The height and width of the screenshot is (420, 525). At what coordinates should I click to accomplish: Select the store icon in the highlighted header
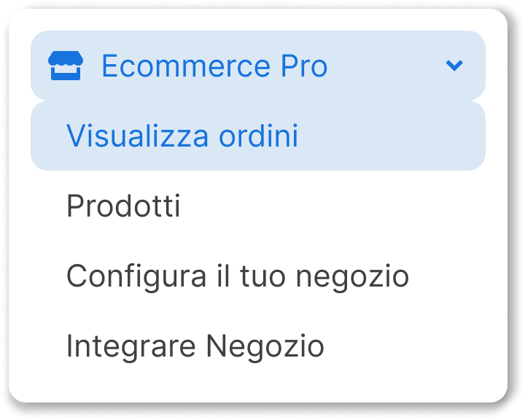pyautogui.click(x=66, y=66)
